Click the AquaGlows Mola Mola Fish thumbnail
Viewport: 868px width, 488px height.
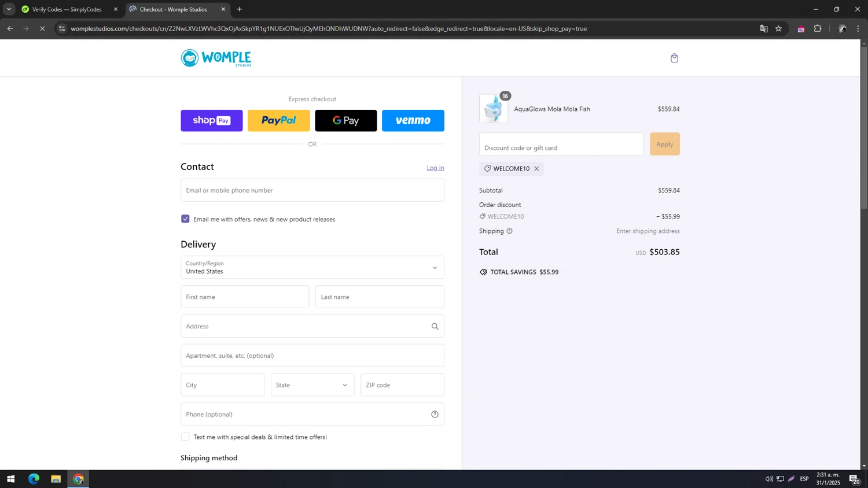point(494,109)
